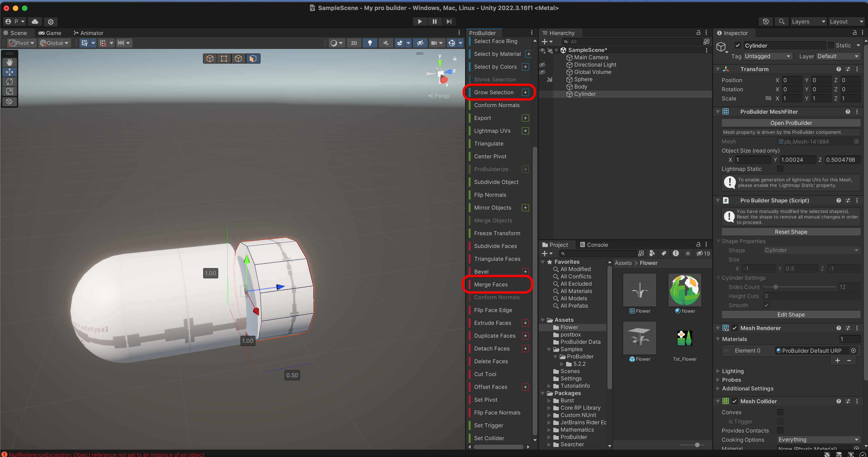This screenshot has height=457, width=868.
Task: Switch to the Game tab
Action: tap(50, 33)
